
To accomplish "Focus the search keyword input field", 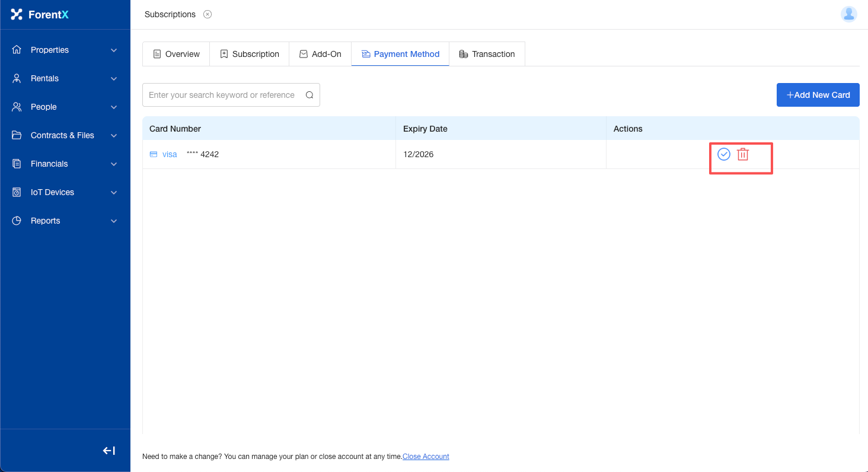I will pyautogui.click(x=222, y=95).
